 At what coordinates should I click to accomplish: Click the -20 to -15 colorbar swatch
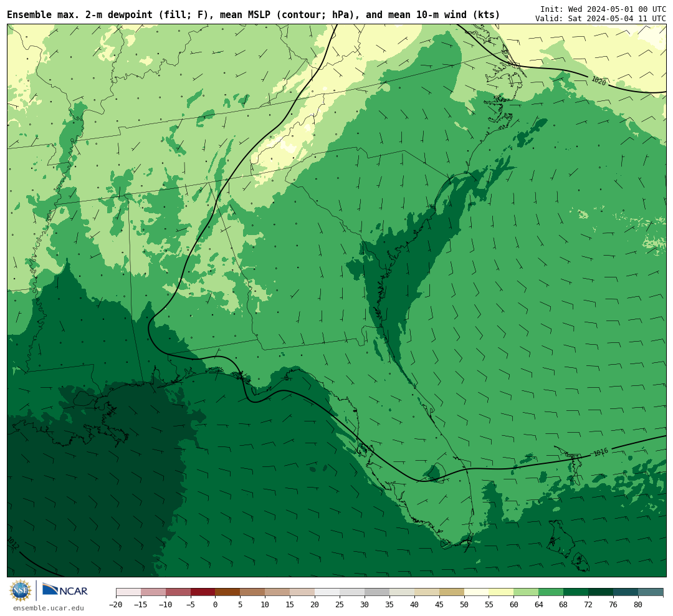pyautogui.click(x=128, y=592)
